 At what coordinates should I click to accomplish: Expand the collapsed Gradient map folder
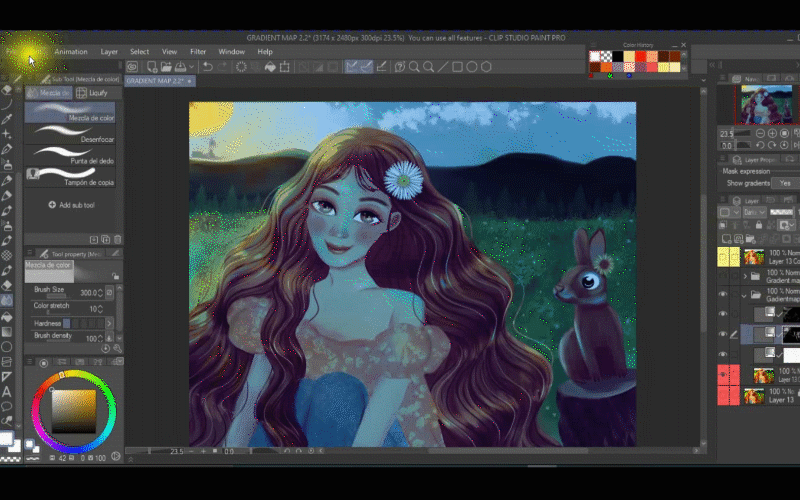[x=745, y=276]
